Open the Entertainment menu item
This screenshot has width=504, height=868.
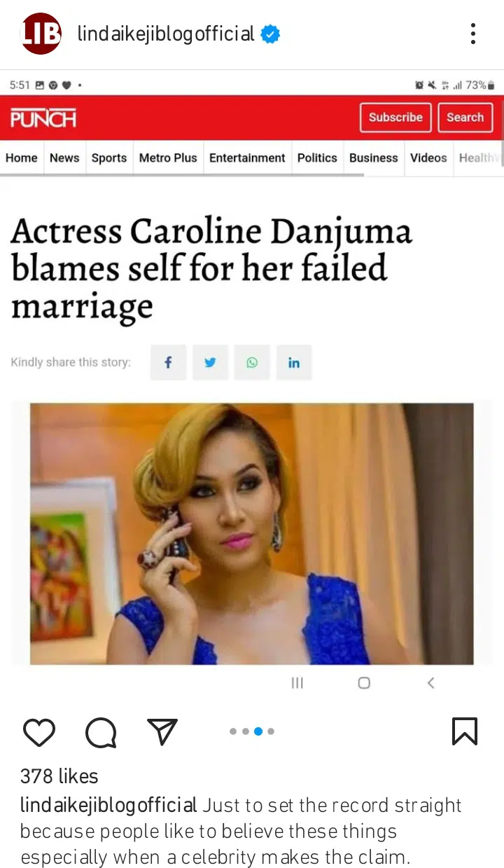tap(247, 158)
